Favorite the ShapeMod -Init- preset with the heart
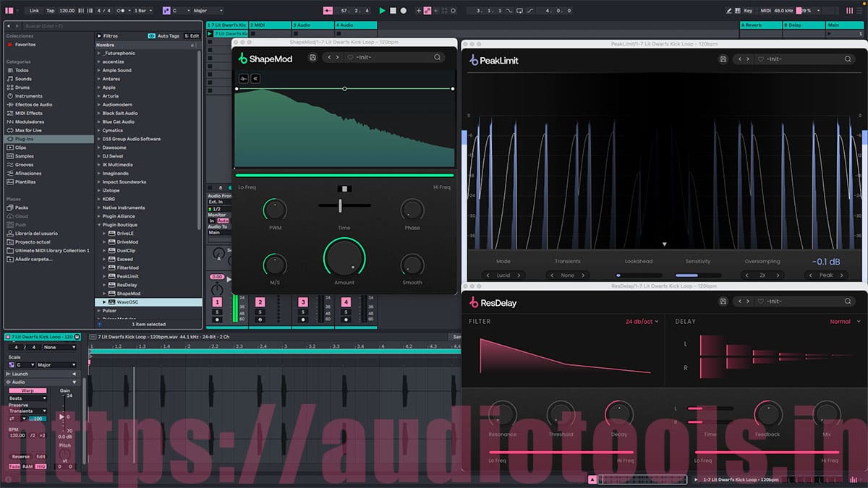 tap(350, 58)
